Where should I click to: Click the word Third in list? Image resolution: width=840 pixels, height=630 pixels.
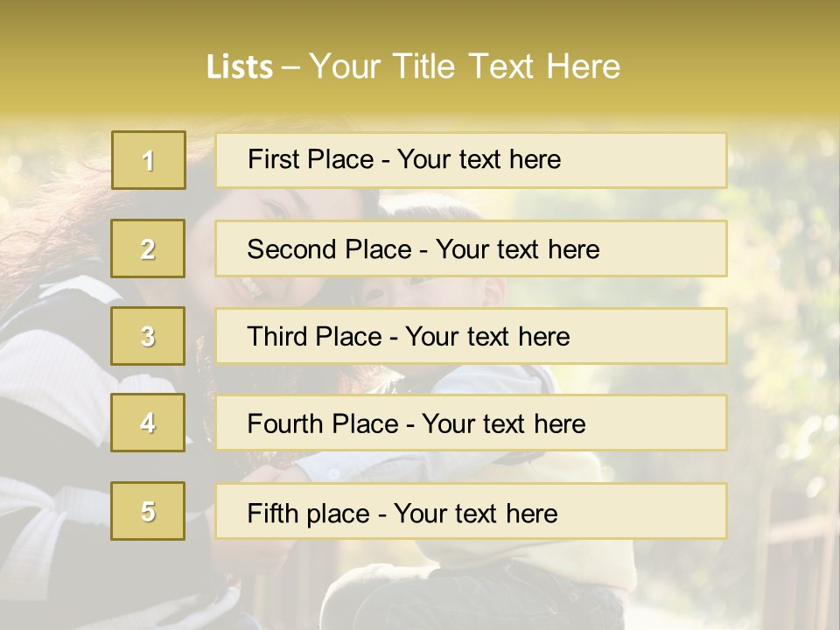[x=276, y=336]
